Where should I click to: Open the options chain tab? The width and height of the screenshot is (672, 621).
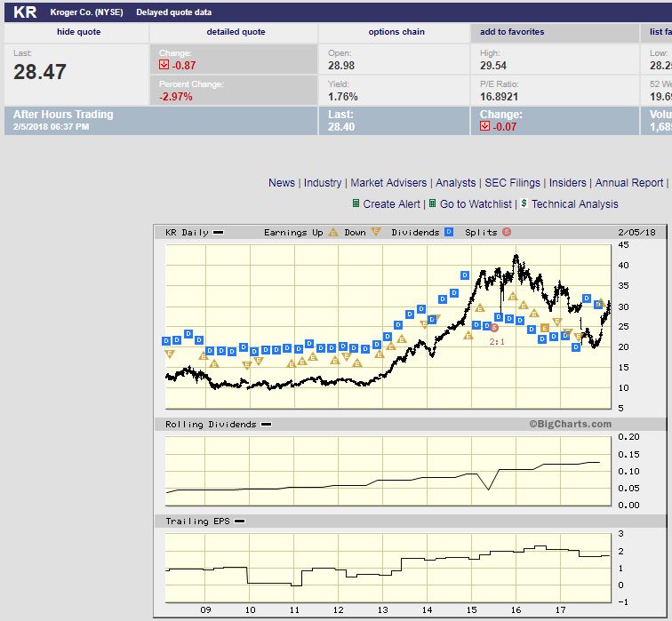coord(396,32)
